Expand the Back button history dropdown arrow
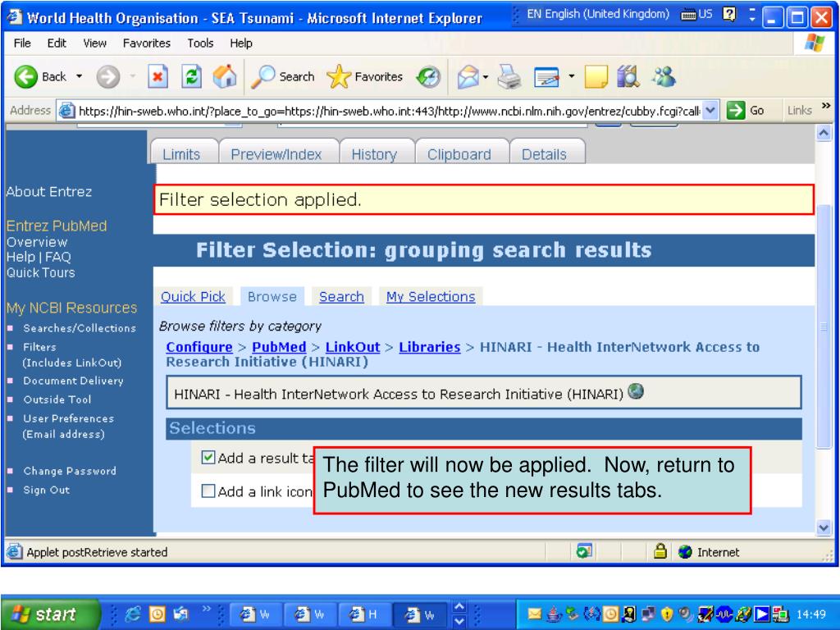The image size is (840, 630). coord(80,76)
